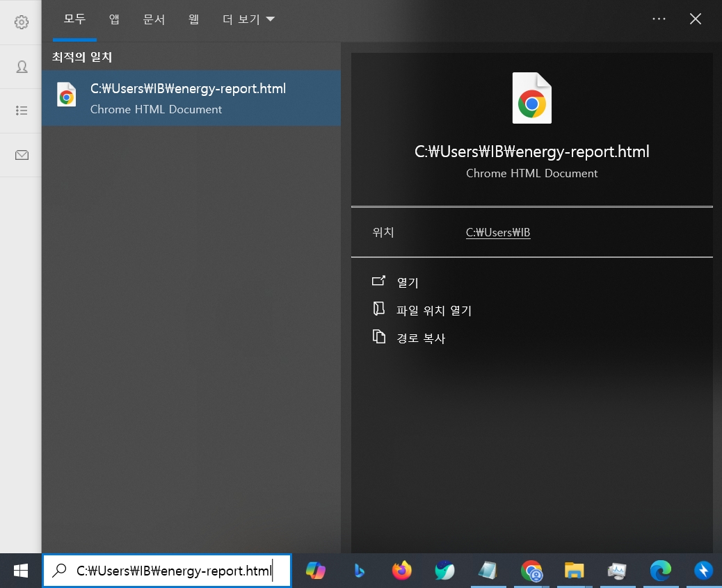The height and width of the screenshot is (588, 722).
Task: Click 파일 위치 열기 action
Action: [x=434, y=310]
